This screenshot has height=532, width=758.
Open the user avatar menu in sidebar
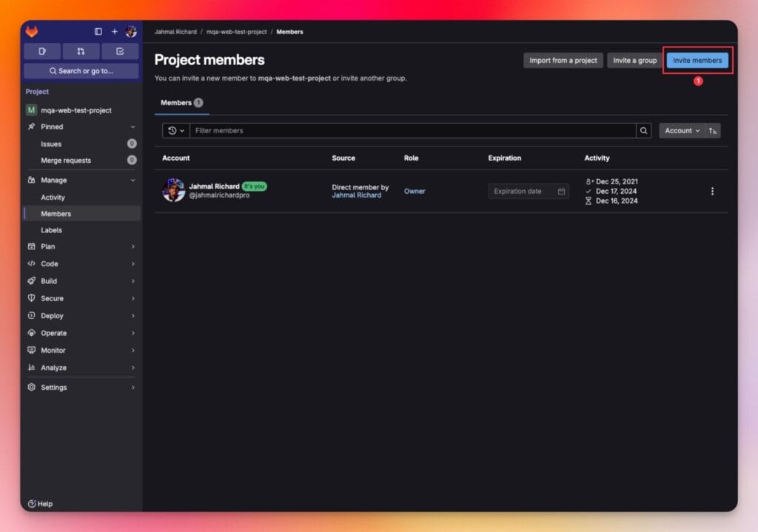[x=131, y=31]
